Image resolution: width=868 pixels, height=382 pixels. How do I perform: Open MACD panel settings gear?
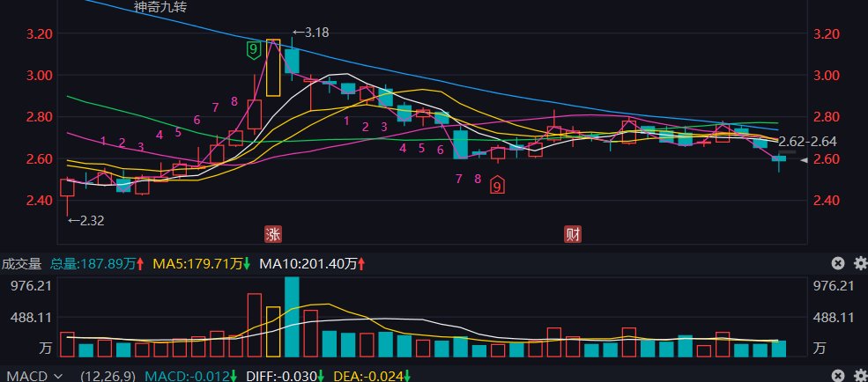[860, 376]
